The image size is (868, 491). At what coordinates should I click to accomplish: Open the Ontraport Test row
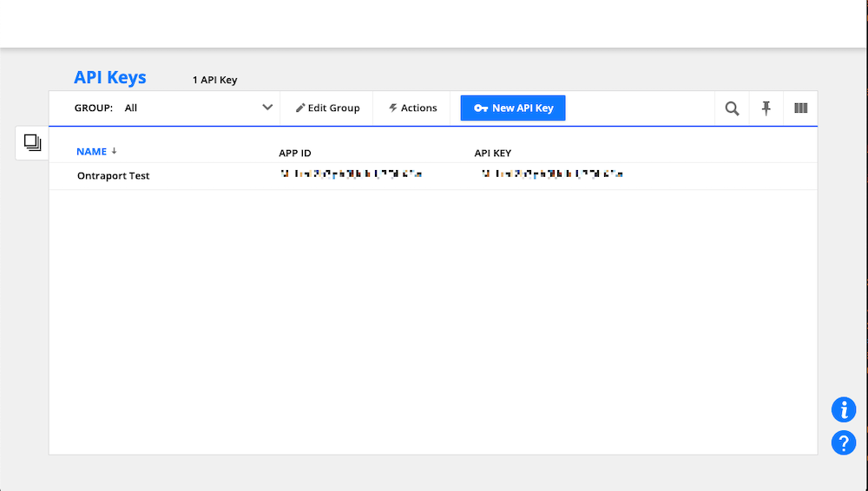pyautogui.click(x=113, y=176)
